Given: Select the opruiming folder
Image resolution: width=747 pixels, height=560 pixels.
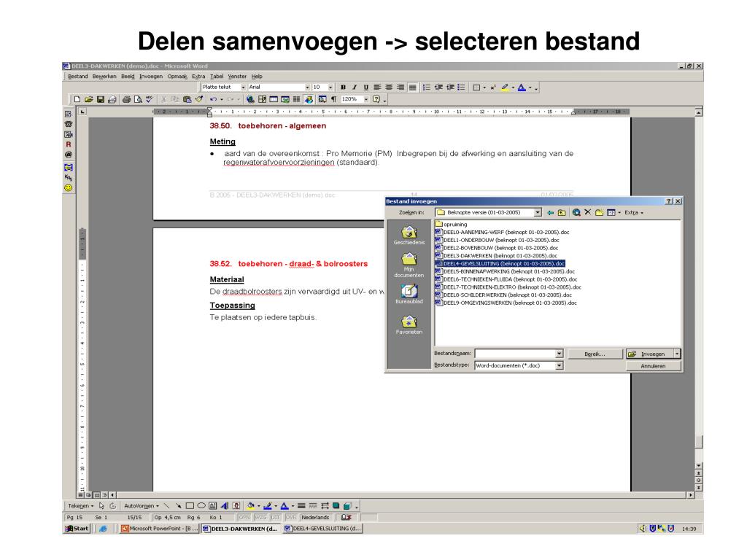Looking at the screenshot, I should [x=451, y=225].
